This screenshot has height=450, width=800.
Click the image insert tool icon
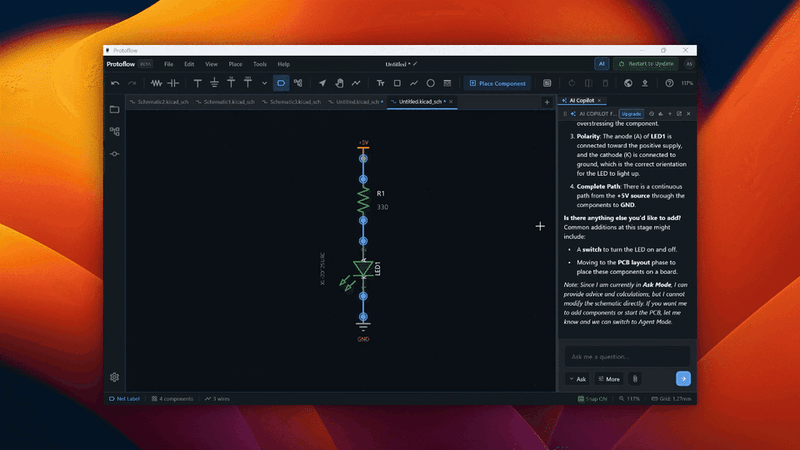(x=447, y=83)
